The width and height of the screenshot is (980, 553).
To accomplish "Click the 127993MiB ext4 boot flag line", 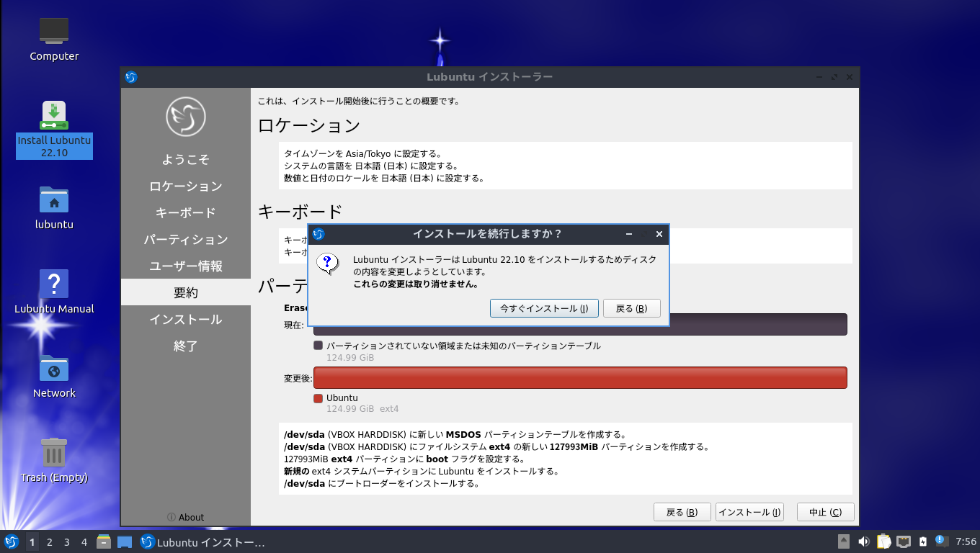I will tap(404, 459).
